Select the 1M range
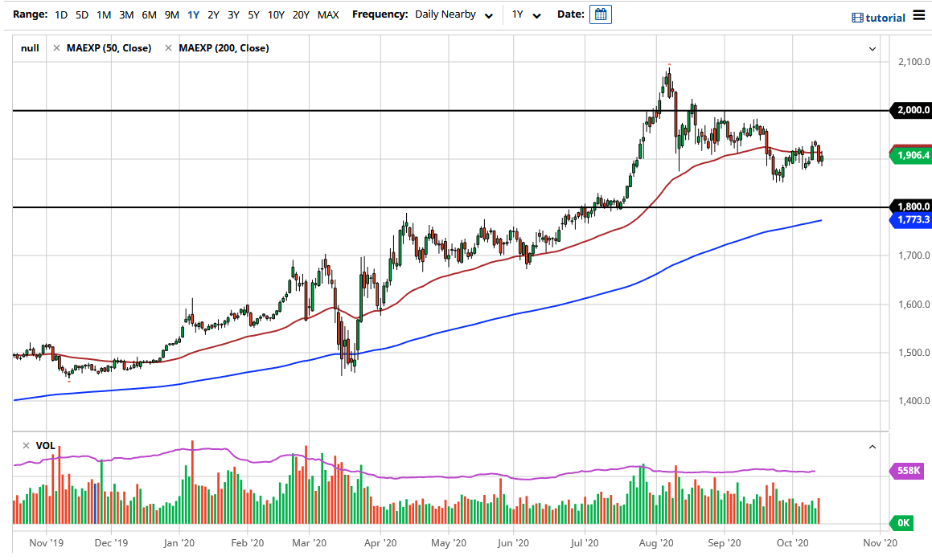Image resolution: width=932 pixels, height=560 pixels. pos(104,14)
